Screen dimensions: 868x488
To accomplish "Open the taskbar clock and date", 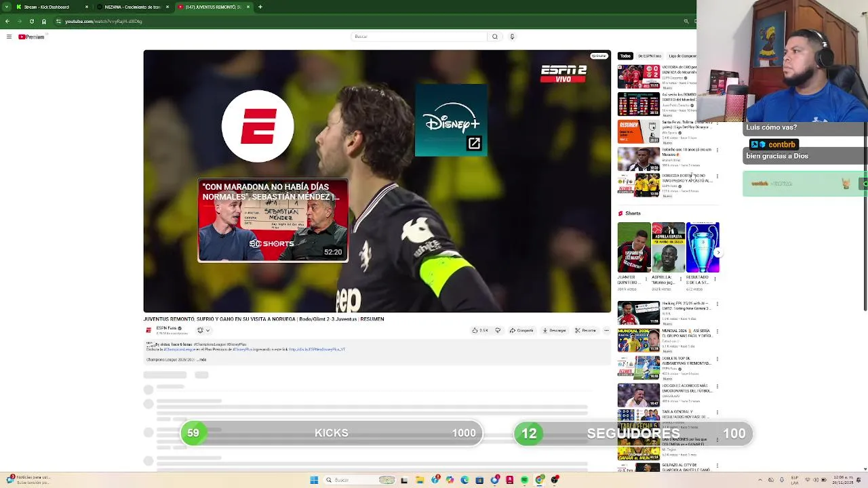I will (843, 480).
